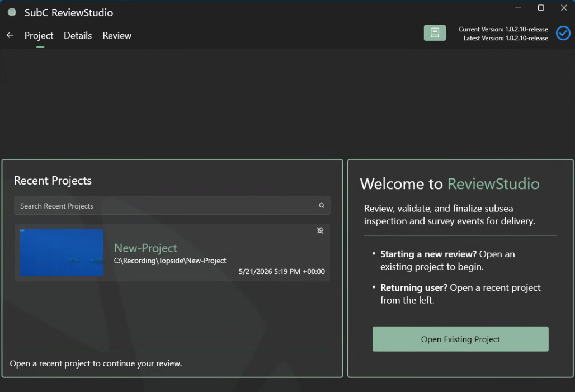Image resolution: width=575 pixels, height=392 pixels.
Task: Focus the Search Recent Projects field
Action: tap(172, 205)
